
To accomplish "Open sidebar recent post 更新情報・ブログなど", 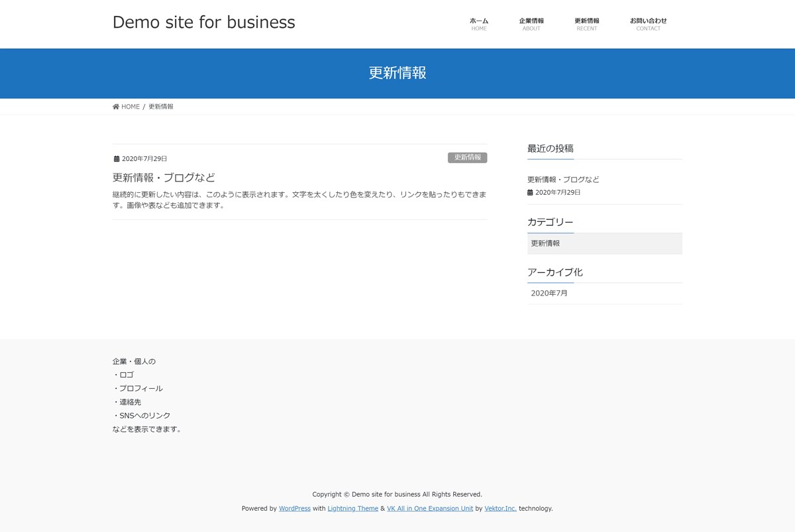I will 563,180.
